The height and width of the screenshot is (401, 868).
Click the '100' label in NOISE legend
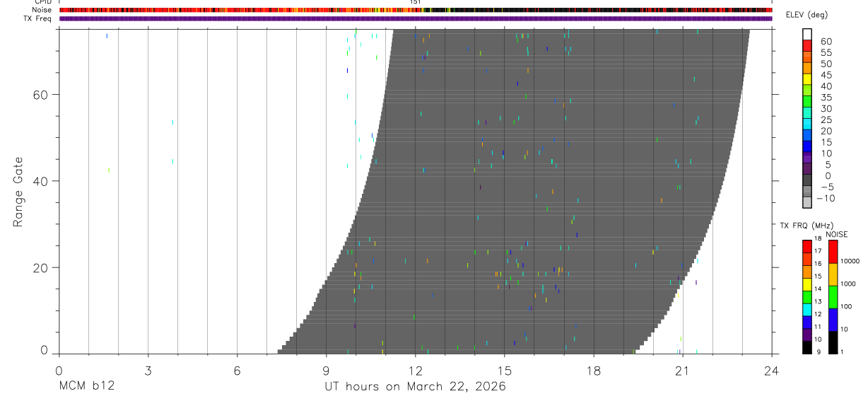pyautogui.click(x=846, y=306)
